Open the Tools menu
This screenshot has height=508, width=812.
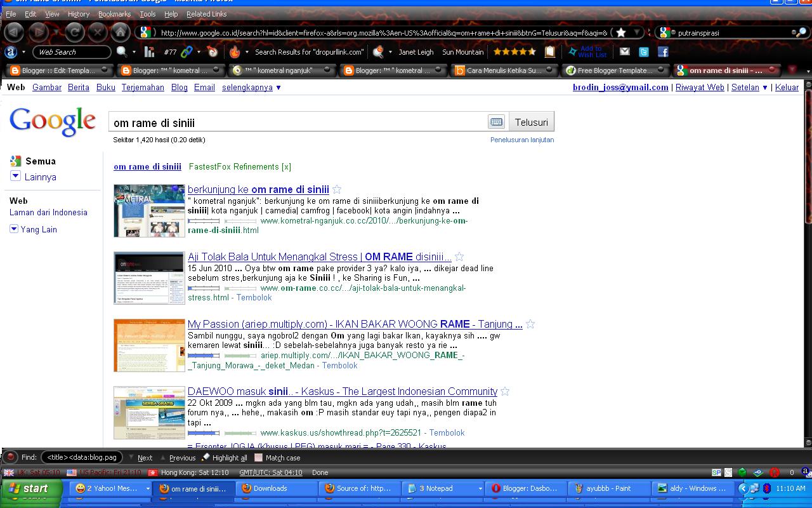(148, 14)
